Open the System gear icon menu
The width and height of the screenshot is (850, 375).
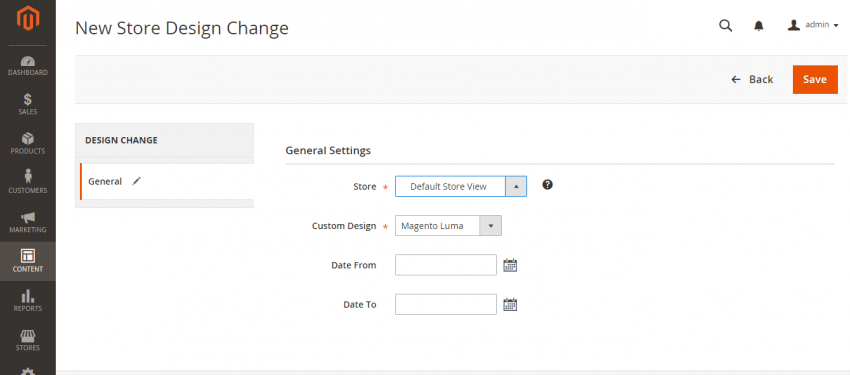tap(28, 371)
